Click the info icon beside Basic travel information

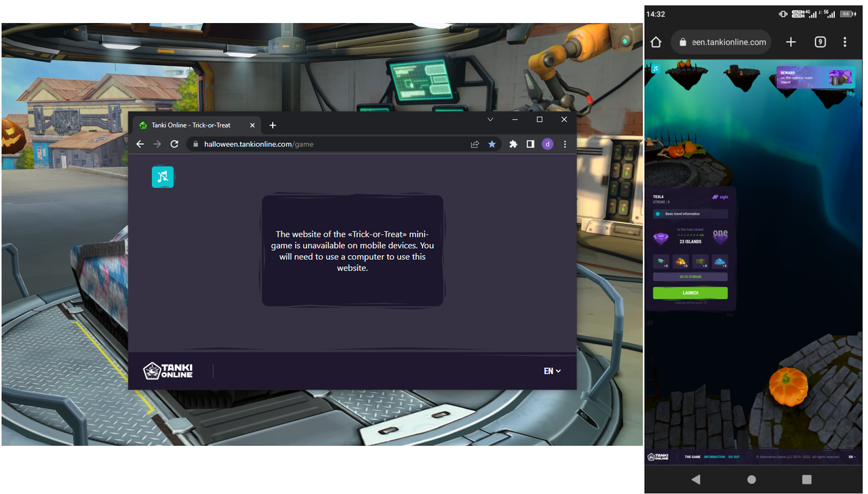658,214
